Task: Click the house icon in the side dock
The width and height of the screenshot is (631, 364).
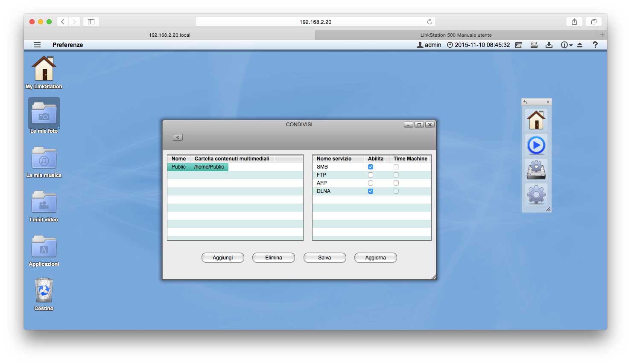Action: 536,120
